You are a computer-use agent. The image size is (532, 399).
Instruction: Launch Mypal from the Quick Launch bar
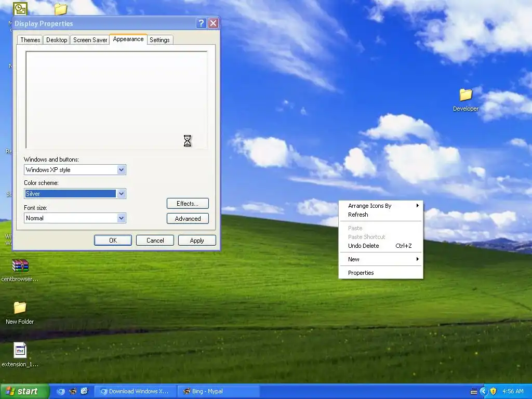coord(73,391)
